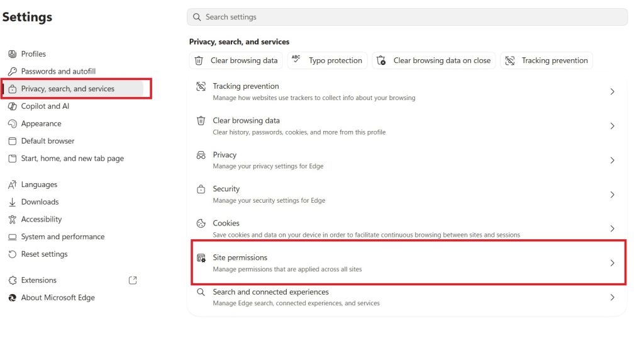Image resolution: width=644 pixels, height=345 pixels.
Task: Open Copilot and AI settings
Action: [x=45, y=106]
